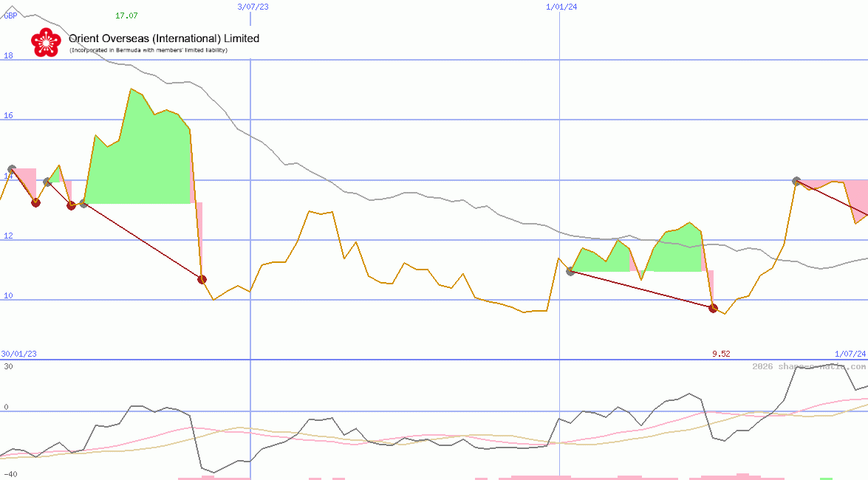Click the low price marker labeled 9.52

click(x=720, y=354)
